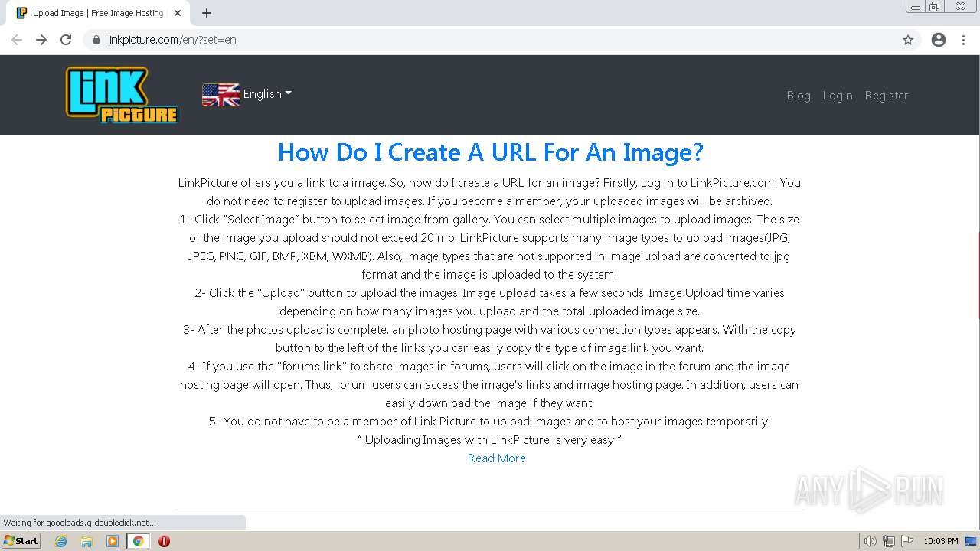Select the Upload Image browser tab

[x=98, y=13]
